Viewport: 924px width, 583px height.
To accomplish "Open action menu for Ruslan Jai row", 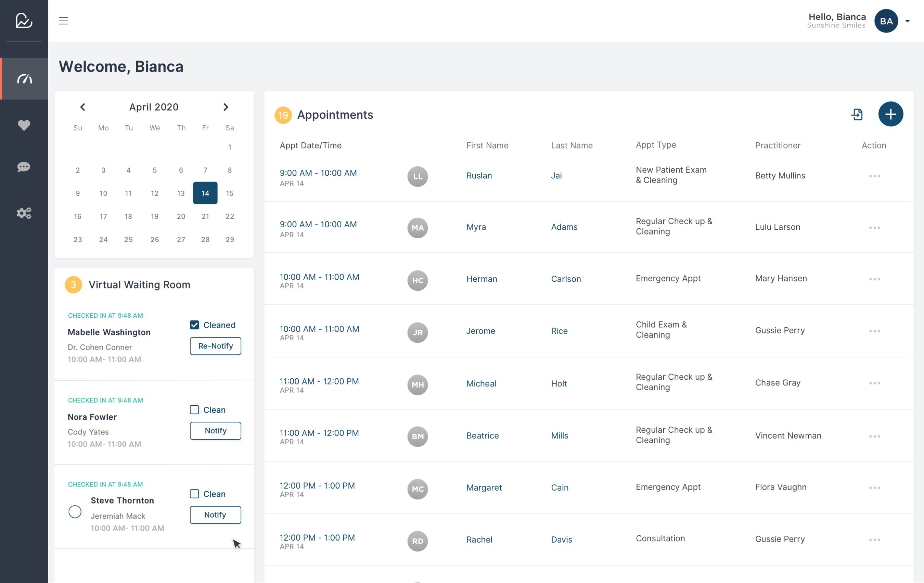I will coord(874,176).
